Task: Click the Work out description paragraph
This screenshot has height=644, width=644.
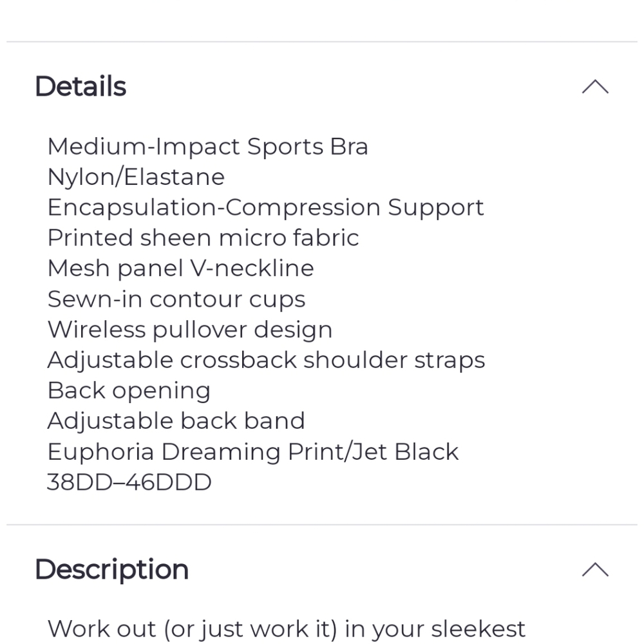Action: [286, 628]
